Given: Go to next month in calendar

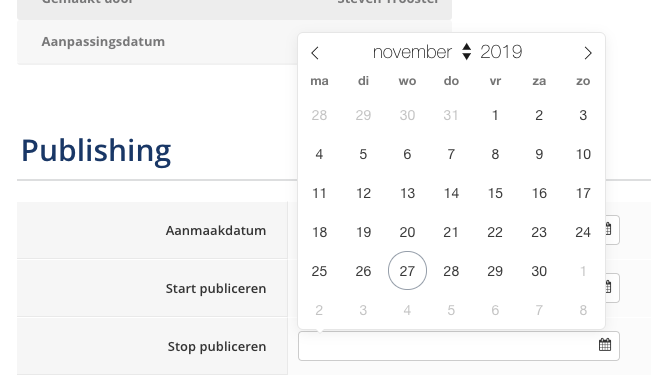Looking at the screenshot, I should pyautogui.click(x=587, y=53).
